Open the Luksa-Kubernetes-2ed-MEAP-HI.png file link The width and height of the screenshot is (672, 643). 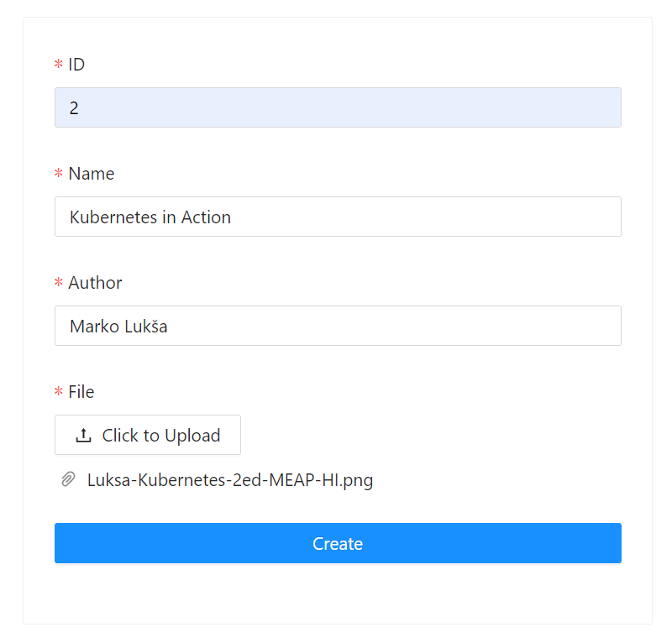230,481
